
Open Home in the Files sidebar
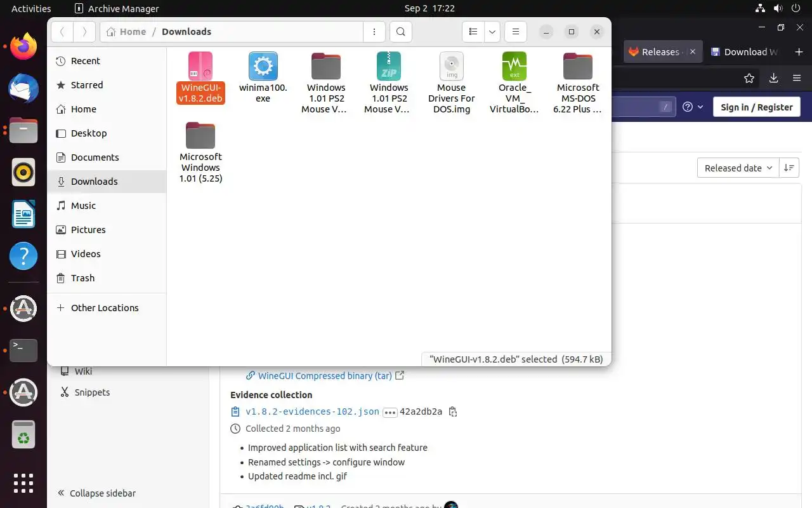(107, 109)
